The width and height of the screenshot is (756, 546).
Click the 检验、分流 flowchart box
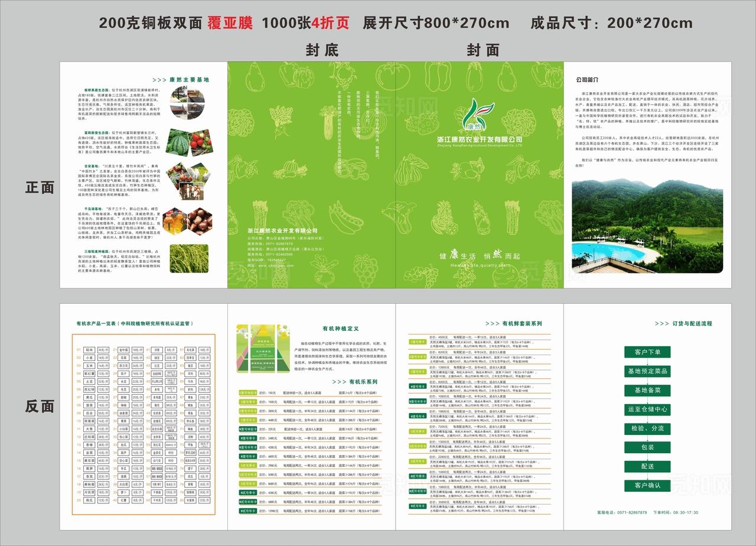point(648,427)
